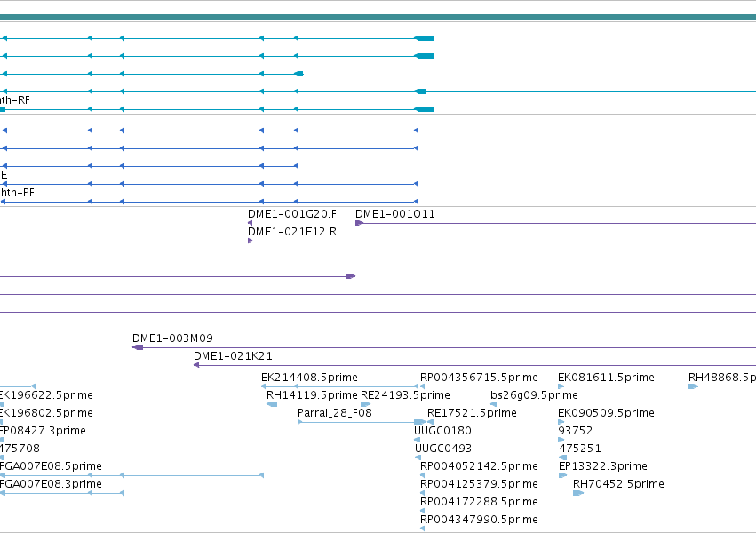Click the EK214408.5prime EST label
This screenshot has height=533, width=756.
[x=309, y=378]
